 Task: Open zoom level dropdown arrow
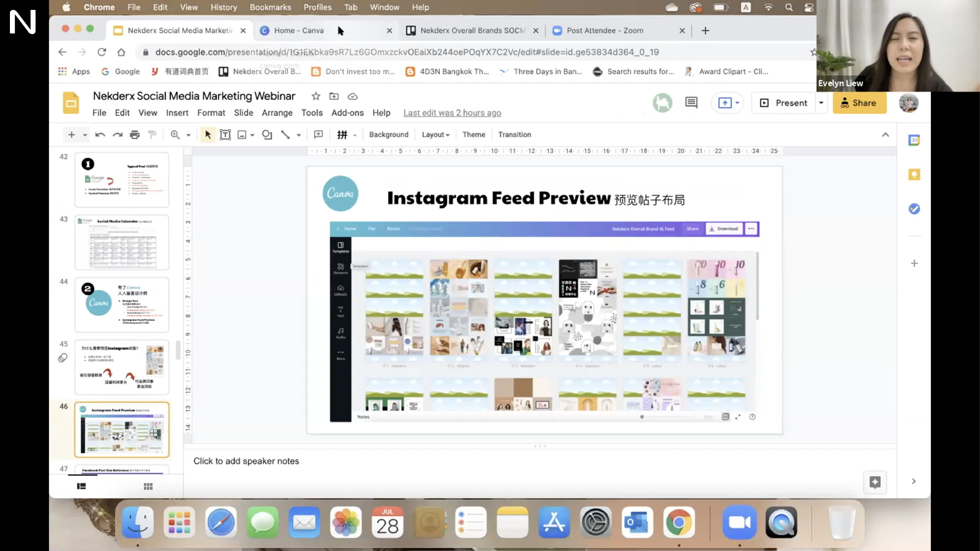(188, 135)
